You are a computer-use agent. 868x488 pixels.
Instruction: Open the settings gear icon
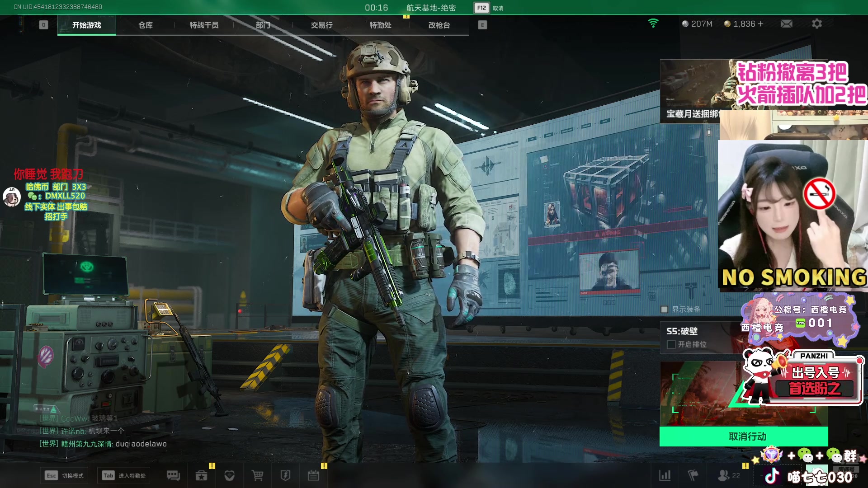(816, 23)
